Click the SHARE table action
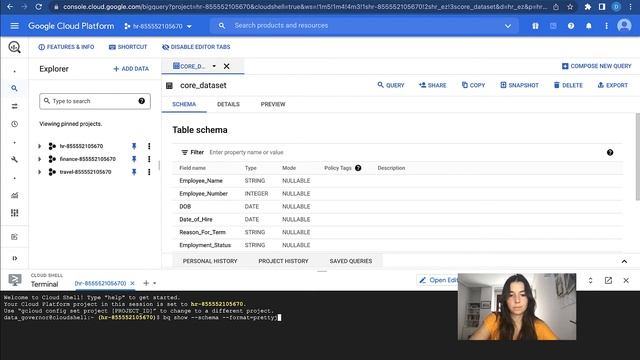 pyautogui.click(x=432, y=85)
